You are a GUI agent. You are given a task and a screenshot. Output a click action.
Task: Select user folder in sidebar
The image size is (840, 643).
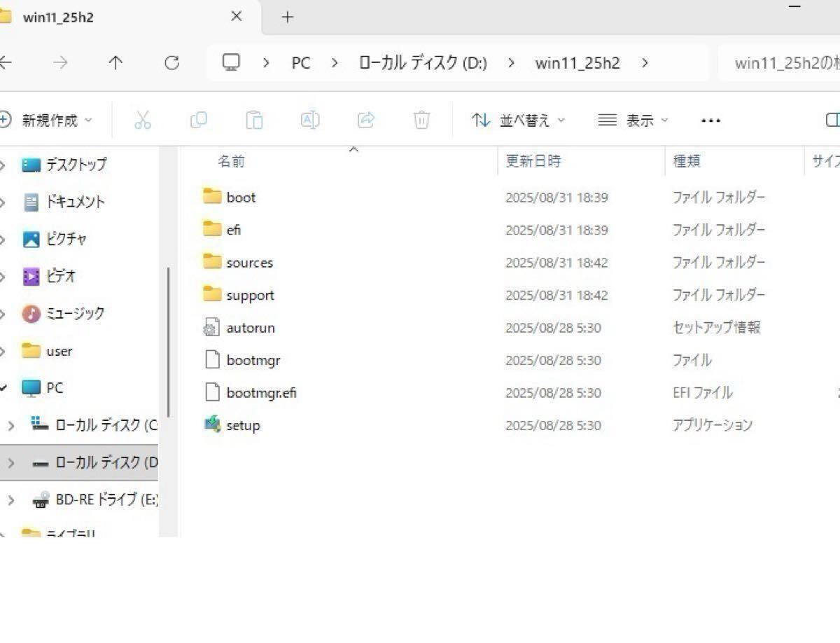59,351
